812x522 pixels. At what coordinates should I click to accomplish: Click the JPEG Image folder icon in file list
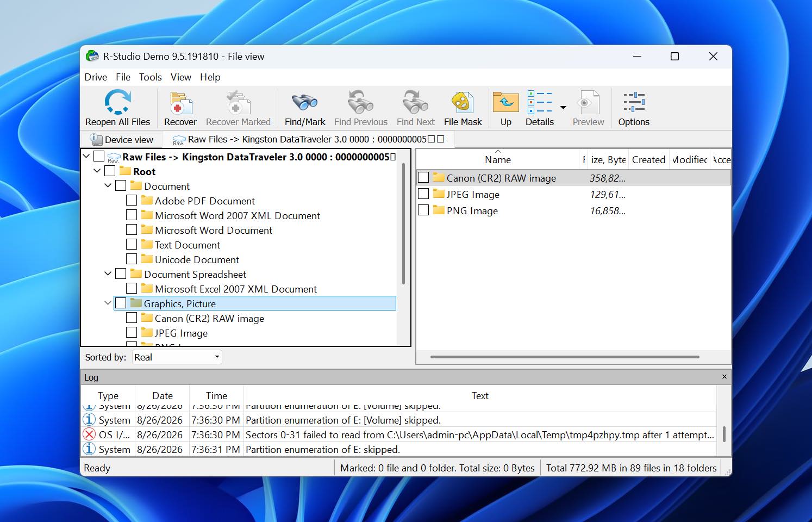(439, 194)
